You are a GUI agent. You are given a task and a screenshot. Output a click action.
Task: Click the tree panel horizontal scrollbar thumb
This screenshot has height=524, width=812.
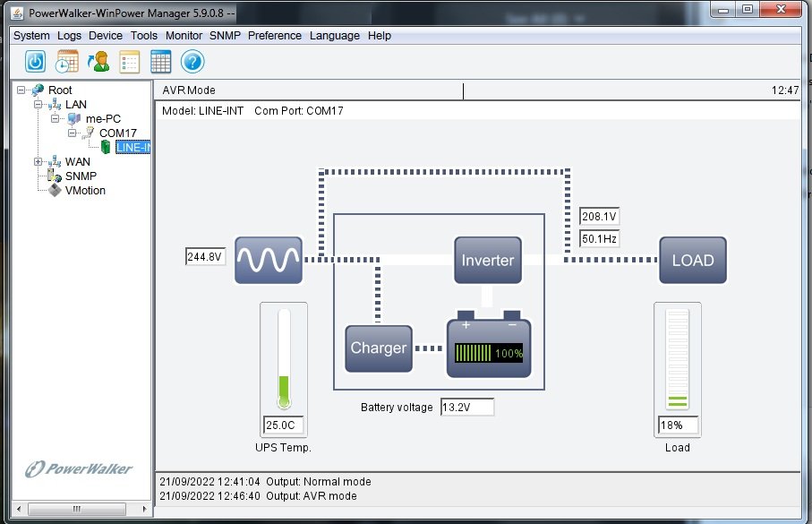pyautogui.click(x=77, y=509)
